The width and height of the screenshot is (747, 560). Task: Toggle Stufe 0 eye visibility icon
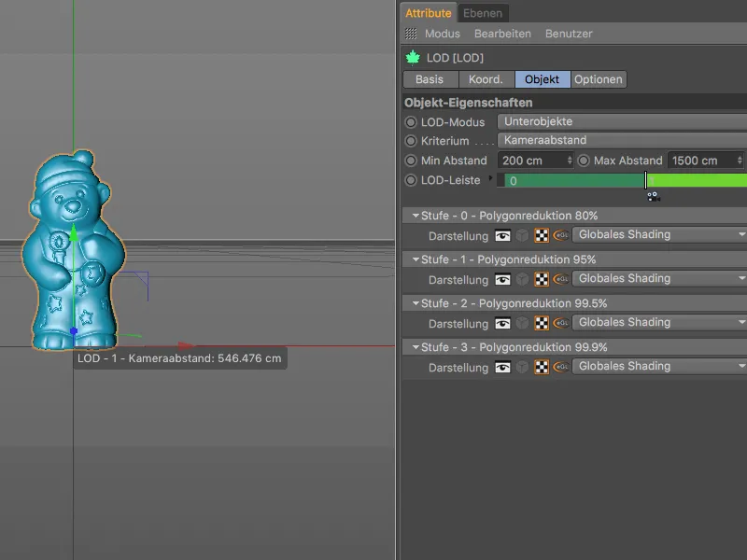tap(502, 235)
